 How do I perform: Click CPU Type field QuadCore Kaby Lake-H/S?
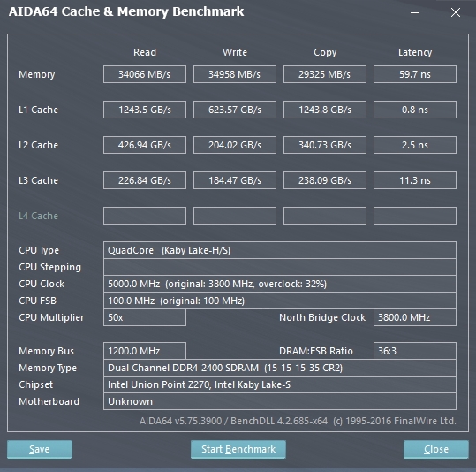[280, 250]
